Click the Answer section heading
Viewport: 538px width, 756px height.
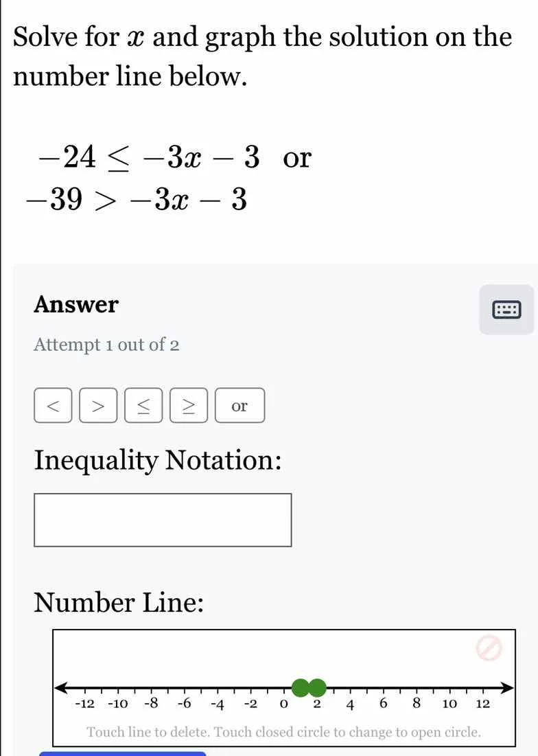[x=76, y=304]
